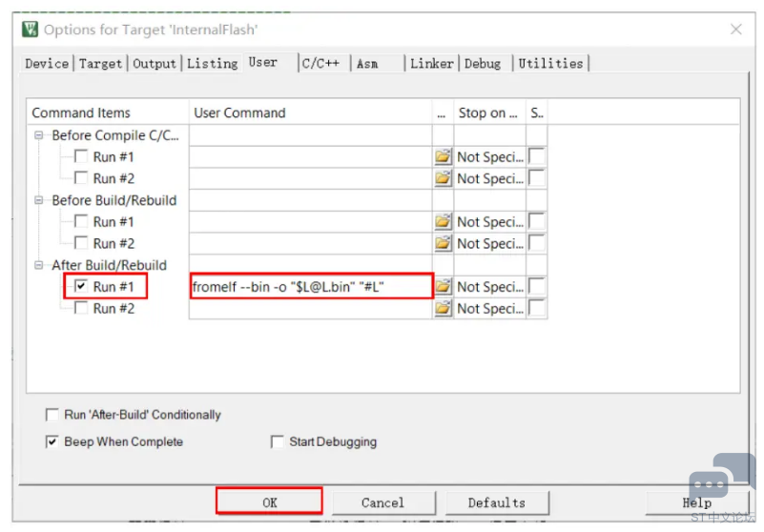Click the Keil uVision icon in the title bar
This screenshot has height=532, width=764.
pyautogui.click(x=31, y=30)
